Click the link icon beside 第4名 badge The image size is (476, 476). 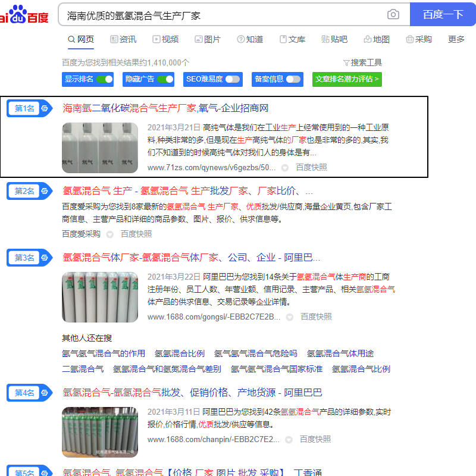[x=45, y=393]
